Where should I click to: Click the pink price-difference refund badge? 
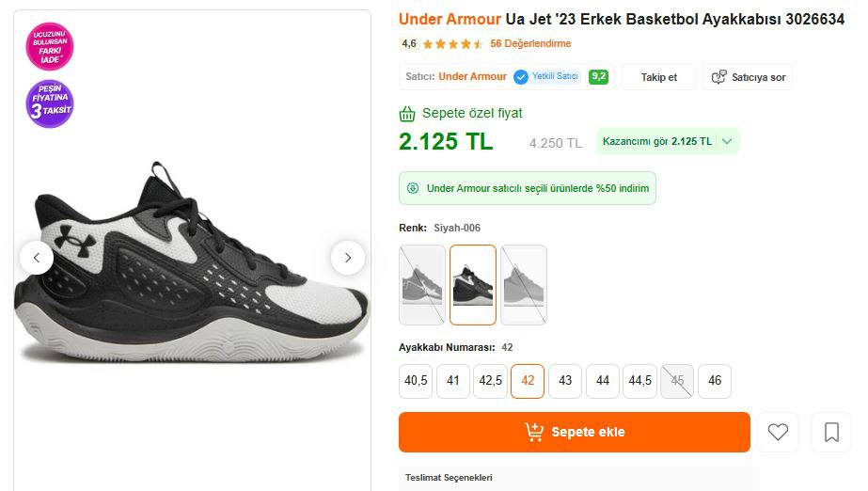pyautogui.click(x=49, y=47)
